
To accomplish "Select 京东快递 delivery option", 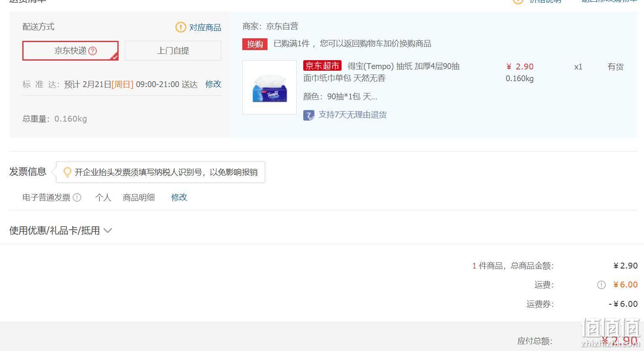I will click(70, 51).
